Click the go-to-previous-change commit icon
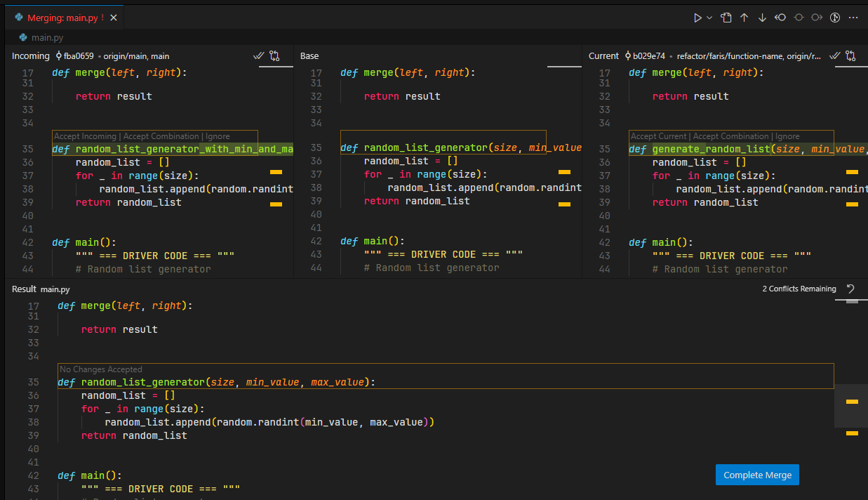This screenshot has height=500, width=868. pyautogui.click(x=780, y=18)
